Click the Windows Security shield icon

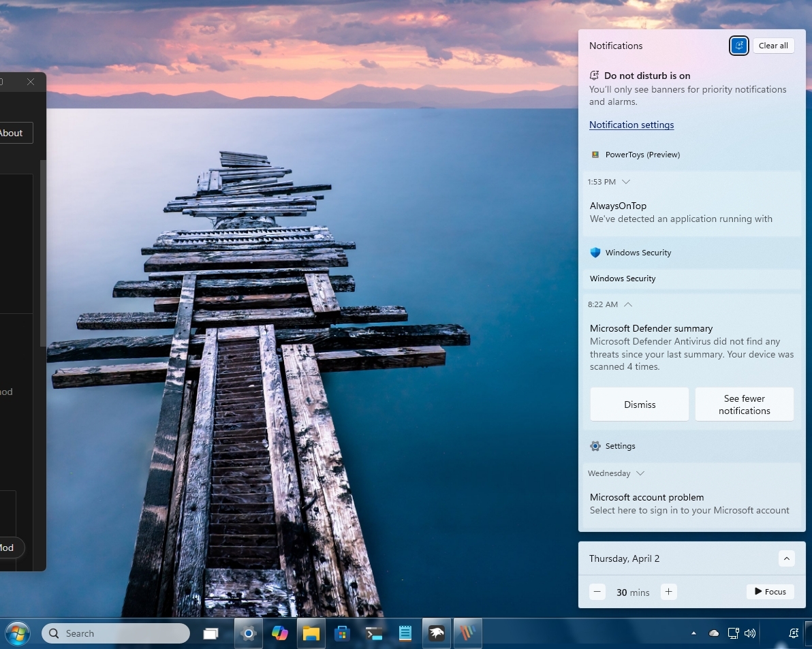click(x=595, y=252)
